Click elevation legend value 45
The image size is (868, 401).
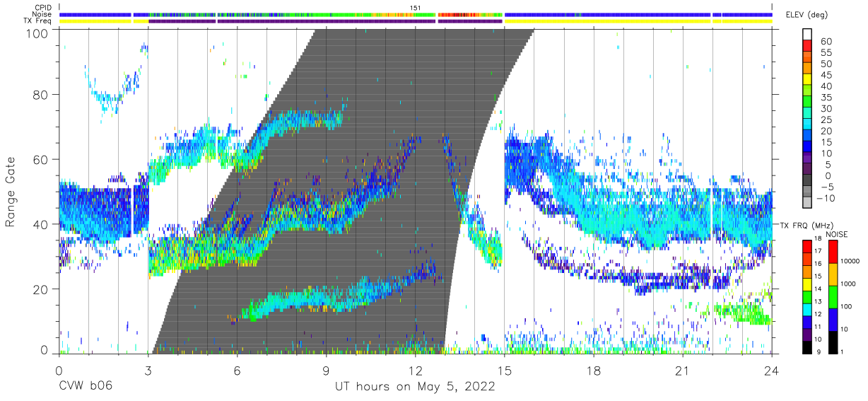tap(826, 75)
